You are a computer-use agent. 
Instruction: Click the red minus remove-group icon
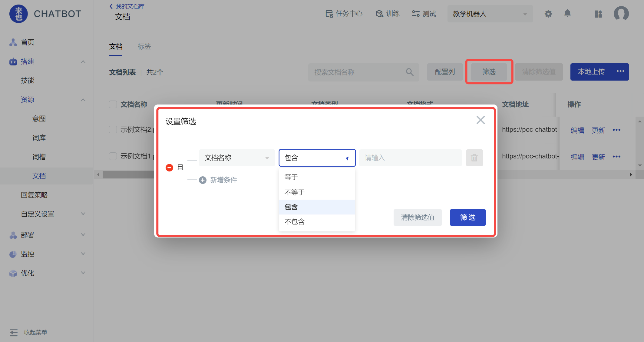click(x=169, y=168)
